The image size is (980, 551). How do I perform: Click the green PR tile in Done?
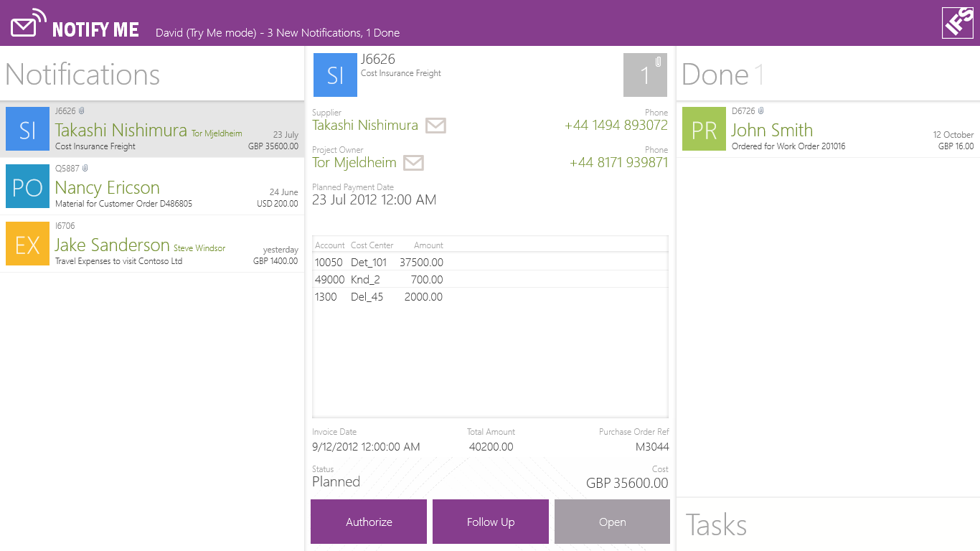click(704, 129)
